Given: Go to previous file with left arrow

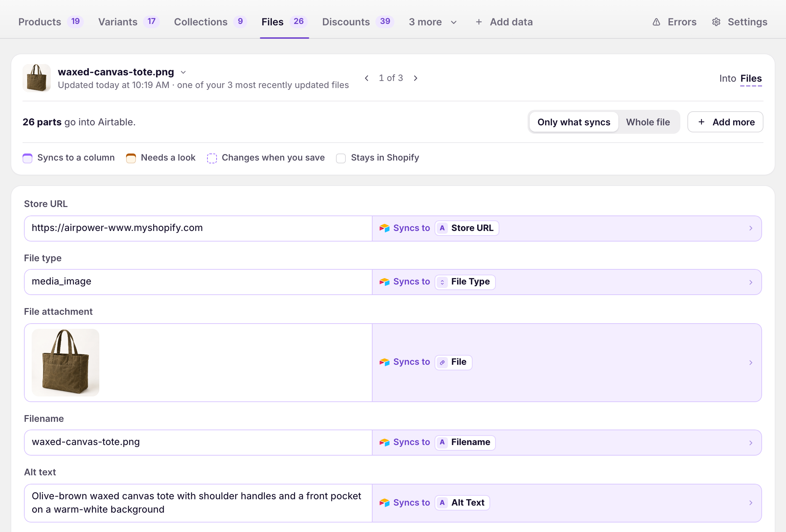Looking at the screenshot, I should (x=367, y=78).
